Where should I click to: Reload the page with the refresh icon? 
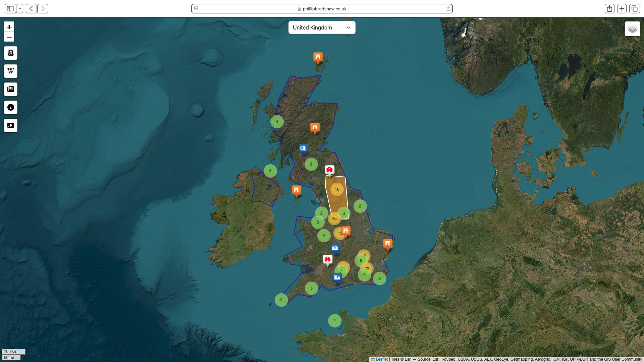point(448,9)
